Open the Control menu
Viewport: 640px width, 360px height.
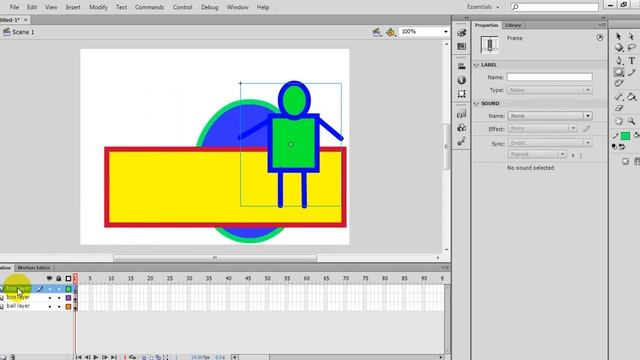click(x=182, y=7)
